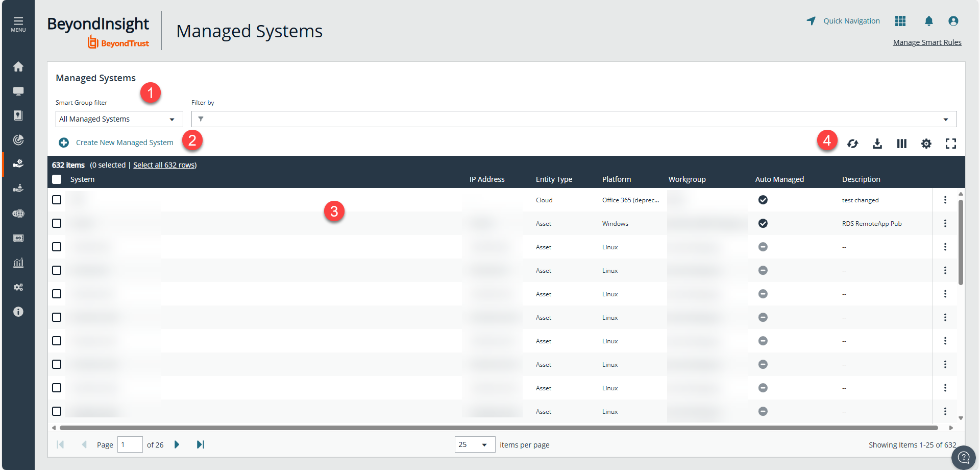This screenshot has height=470, width=980.
Task: Click the '632 items' count text
Action: 68,165
